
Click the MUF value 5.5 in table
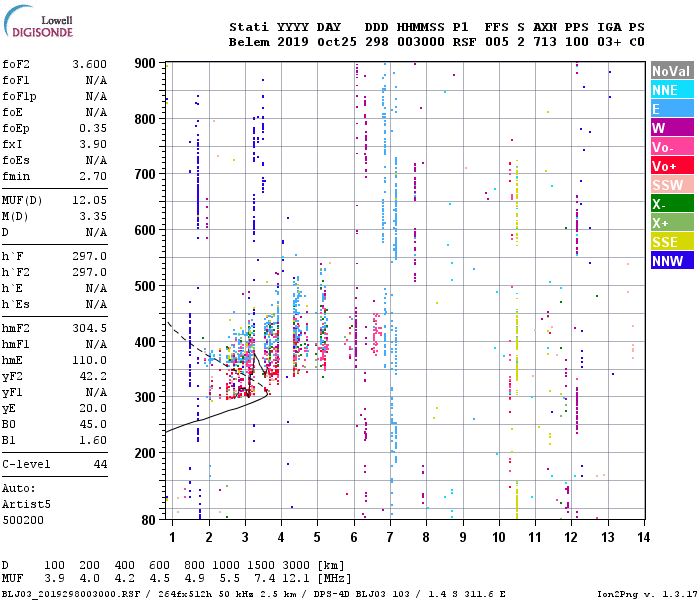click(229, 579)
